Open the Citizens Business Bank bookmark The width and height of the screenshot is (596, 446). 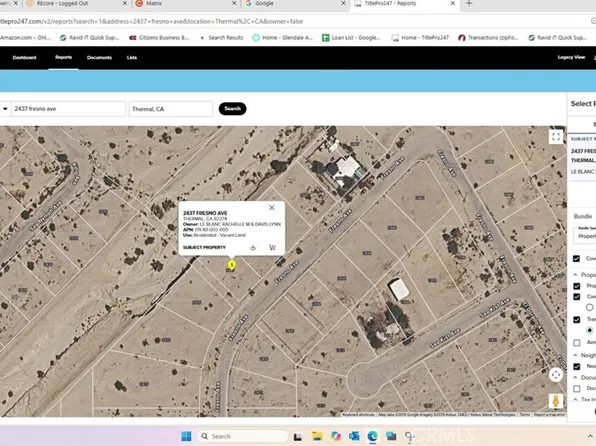tap(159, 38)
